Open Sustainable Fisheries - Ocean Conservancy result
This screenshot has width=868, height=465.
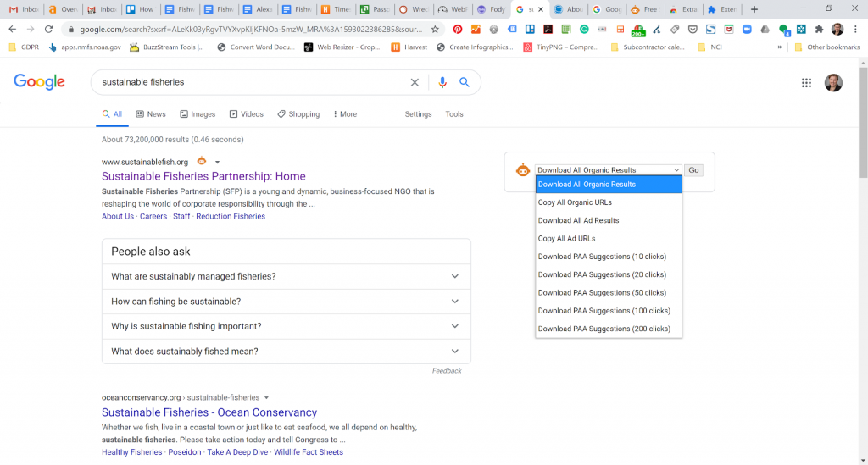(209, 412)
